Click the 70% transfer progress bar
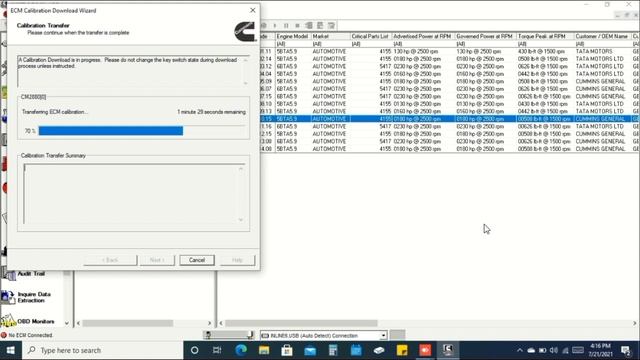This screenshot has height=360, width=640. pyautogui.click(x=142, y=131)
